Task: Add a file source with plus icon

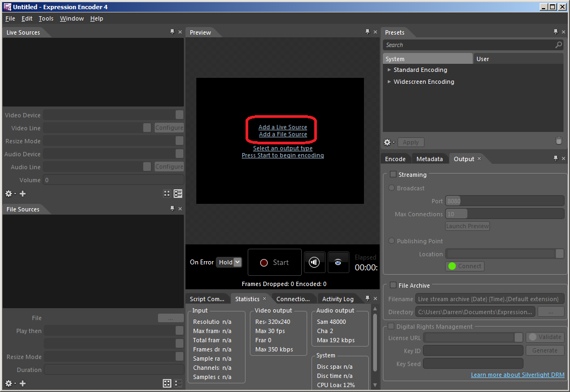Action: (x=23, y=383)
